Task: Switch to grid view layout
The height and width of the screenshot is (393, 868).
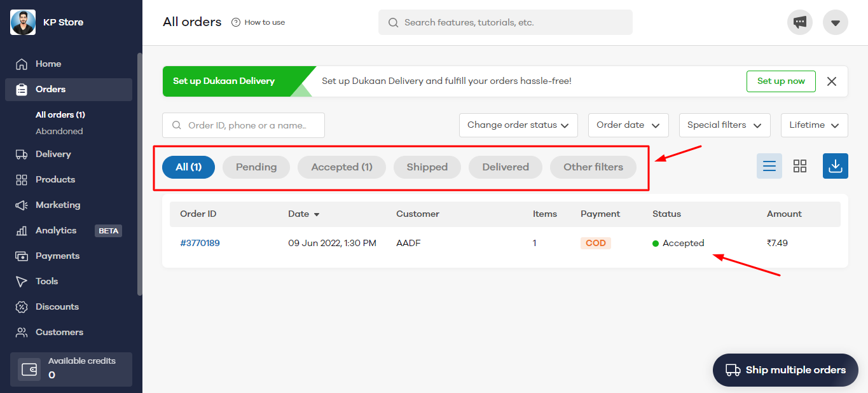Action: (x=799, y=166)
